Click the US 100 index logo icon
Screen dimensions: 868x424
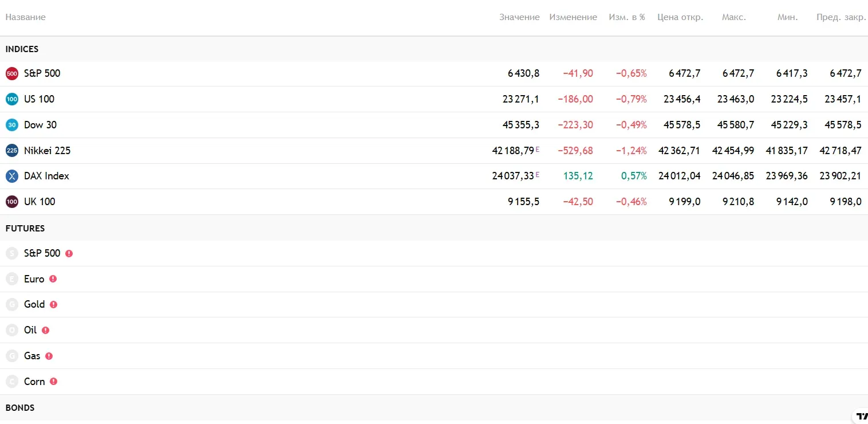pos(12,99)
